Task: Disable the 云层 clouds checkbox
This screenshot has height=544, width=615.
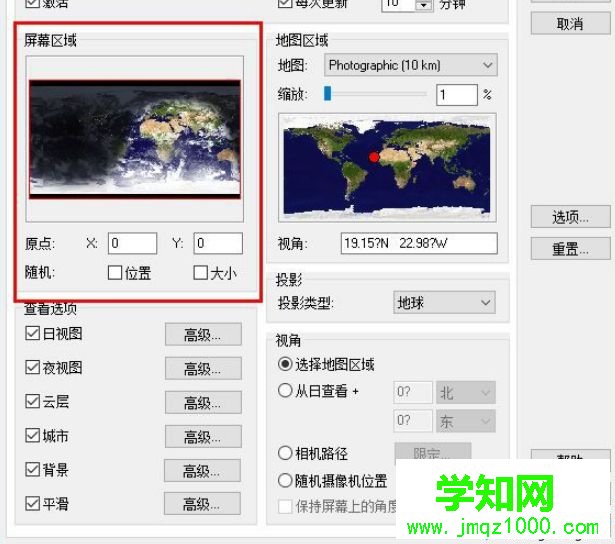Action: coord(33,401)
